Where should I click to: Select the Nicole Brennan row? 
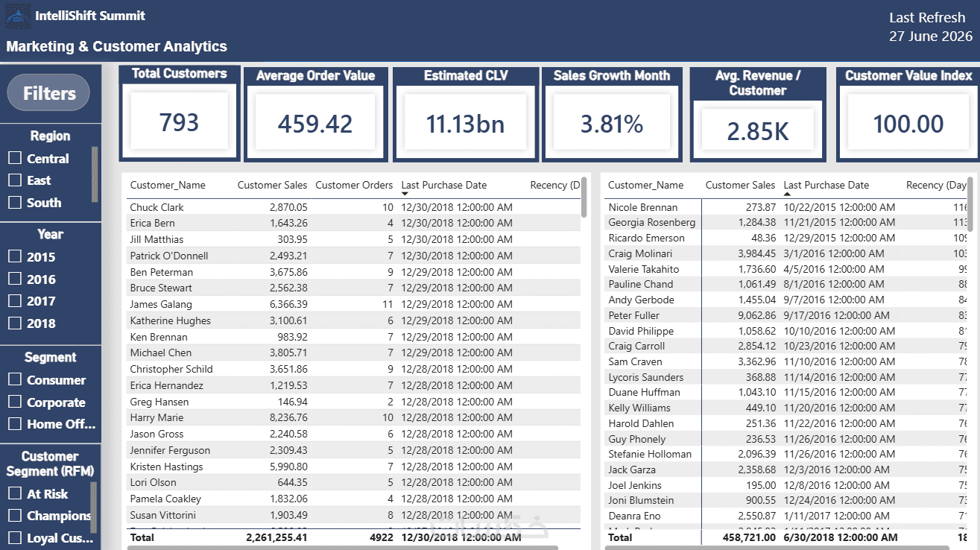(787, 207)
